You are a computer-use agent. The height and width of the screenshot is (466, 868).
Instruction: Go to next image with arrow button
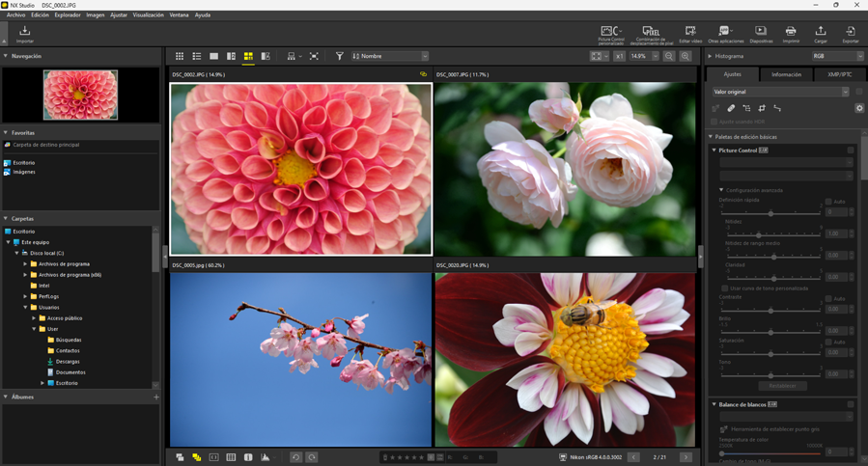(686, 457)
